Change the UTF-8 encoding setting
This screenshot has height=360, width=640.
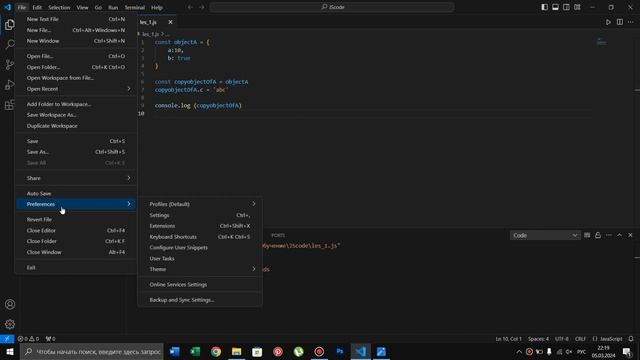[562, 339]
